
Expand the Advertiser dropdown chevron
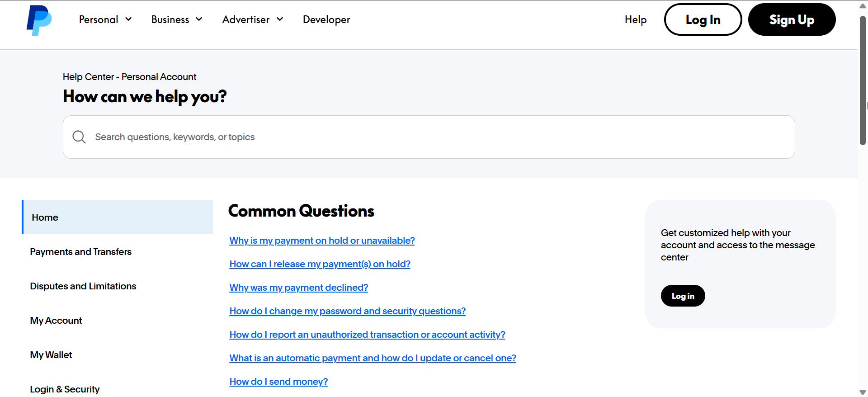point(280,19)
